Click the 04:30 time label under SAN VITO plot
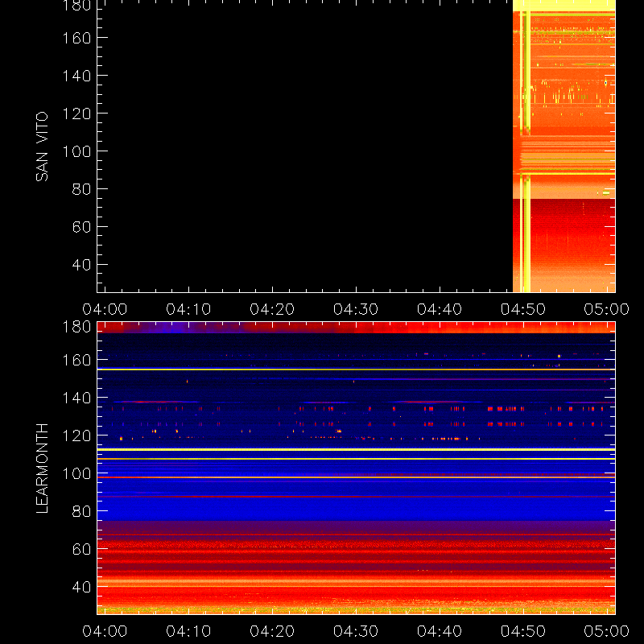Viewport: 644px width, 644px height. (x=356, y=309)
